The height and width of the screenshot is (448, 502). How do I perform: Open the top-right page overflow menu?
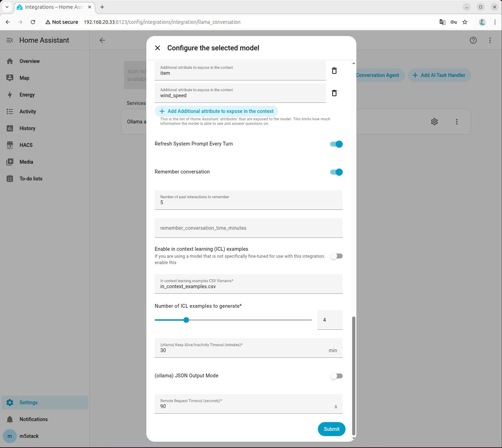(490, 40)
